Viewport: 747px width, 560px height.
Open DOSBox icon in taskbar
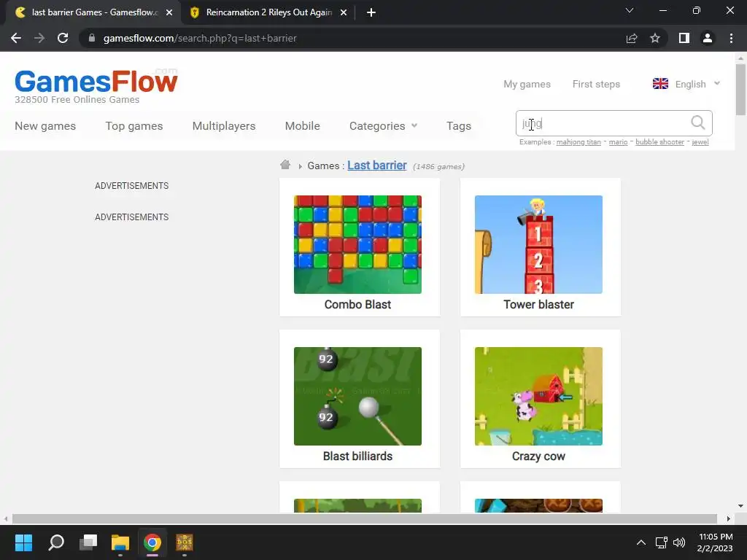click(x=185, y=542)
